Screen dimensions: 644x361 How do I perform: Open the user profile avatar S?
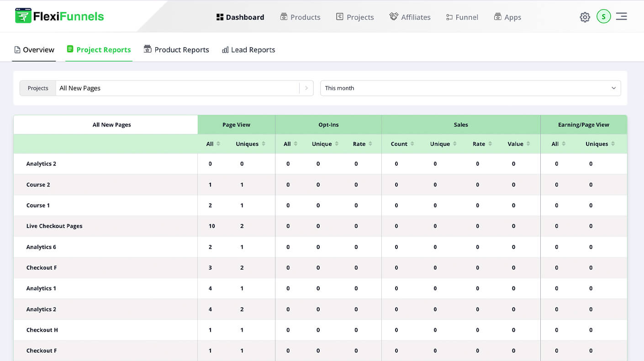pos(603,16)
